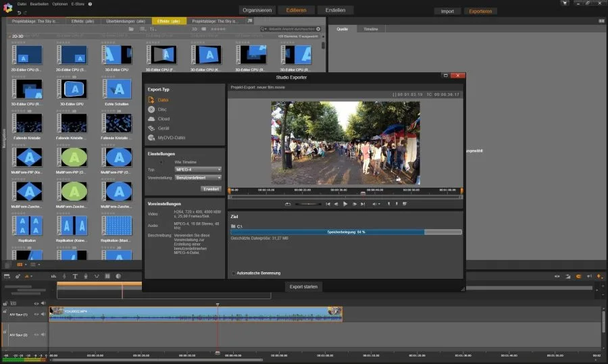Viewport: 608px width, 364px height.
Task: Click the library search field
Action: click(290, 29)
